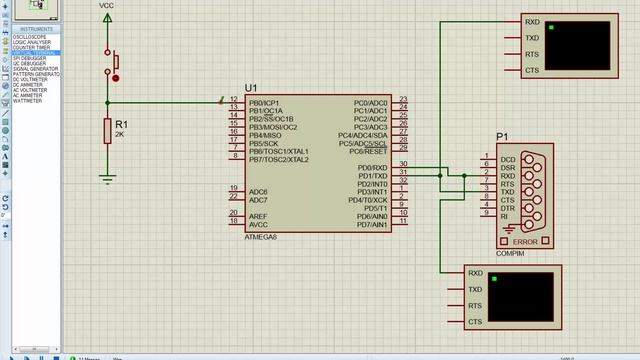The image size is (640, 360).
Task: Select the 2D Graphics Box tool
Action: point(5,122)
